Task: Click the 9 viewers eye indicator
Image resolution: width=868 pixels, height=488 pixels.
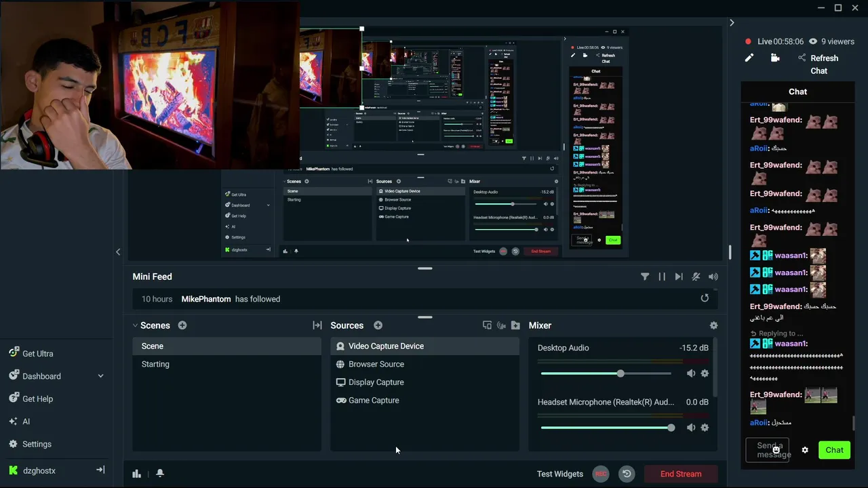Action: coord(832,41)
